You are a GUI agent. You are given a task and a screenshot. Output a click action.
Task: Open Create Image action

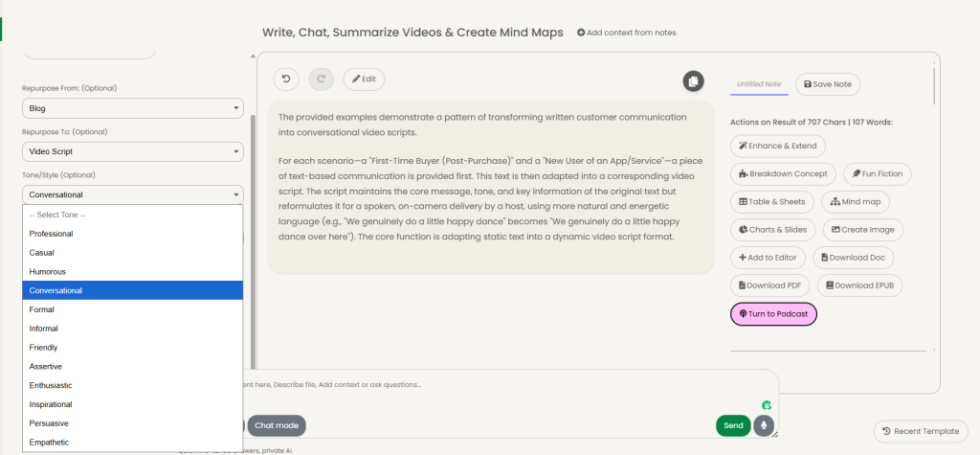click(862, 230)
